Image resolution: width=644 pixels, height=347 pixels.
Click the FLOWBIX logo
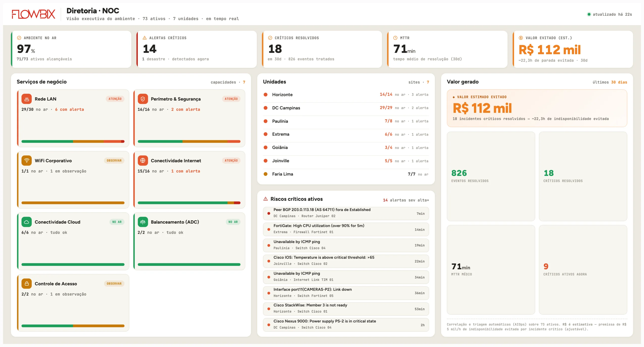pyautogui.click(x=33, y=14)
